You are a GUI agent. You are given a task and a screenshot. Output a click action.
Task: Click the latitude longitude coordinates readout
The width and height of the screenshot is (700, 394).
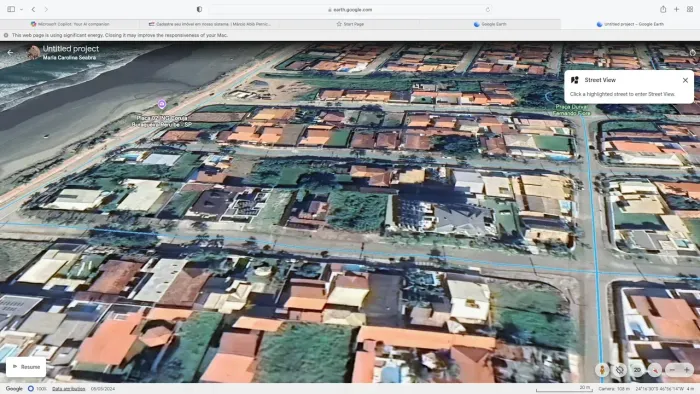tap(659, 389)
